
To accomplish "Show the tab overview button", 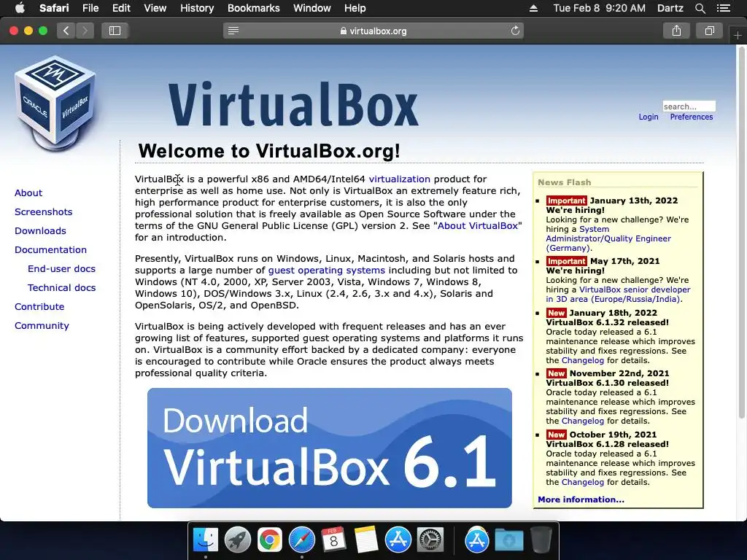I will [709, 31].
